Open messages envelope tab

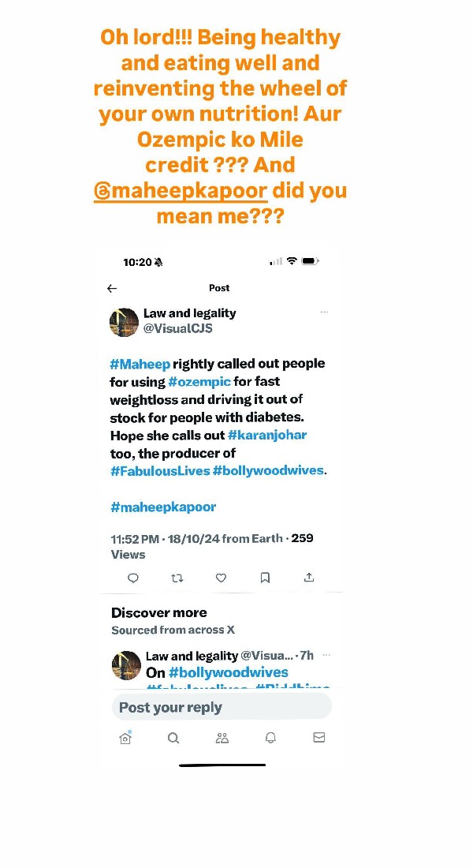(x=318, y=738)
